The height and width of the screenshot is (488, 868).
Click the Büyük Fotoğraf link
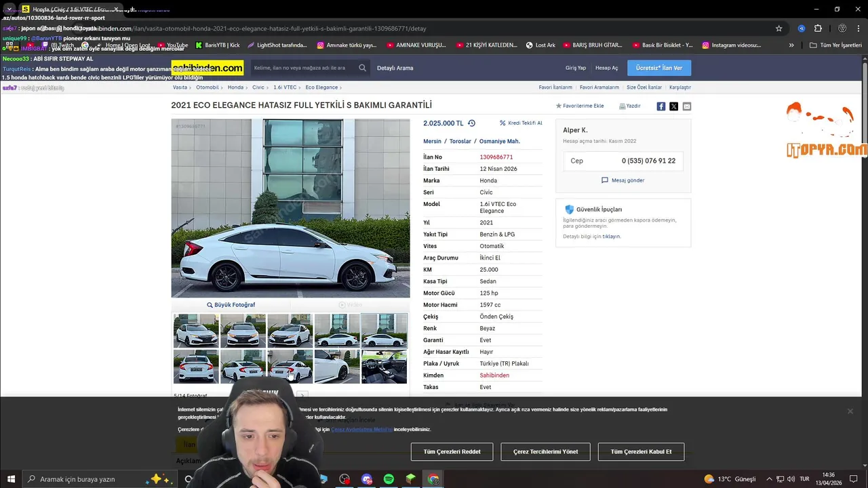pos(231,305)
